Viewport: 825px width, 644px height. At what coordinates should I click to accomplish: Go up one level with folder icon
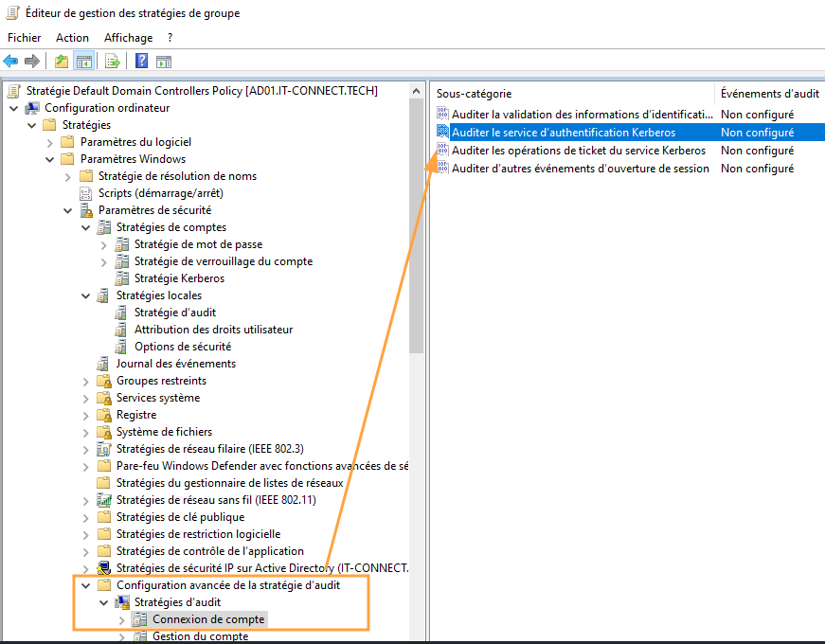pos(62,61)
